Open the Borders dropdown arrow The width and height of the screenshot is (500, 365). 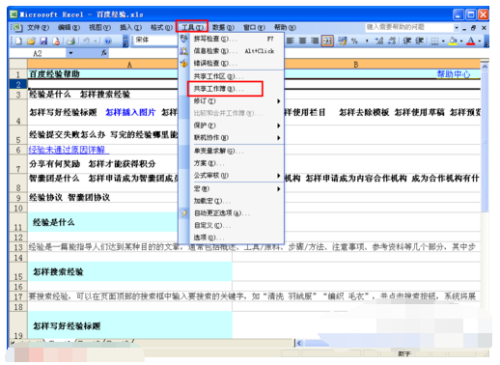click(x=443, y=41)
